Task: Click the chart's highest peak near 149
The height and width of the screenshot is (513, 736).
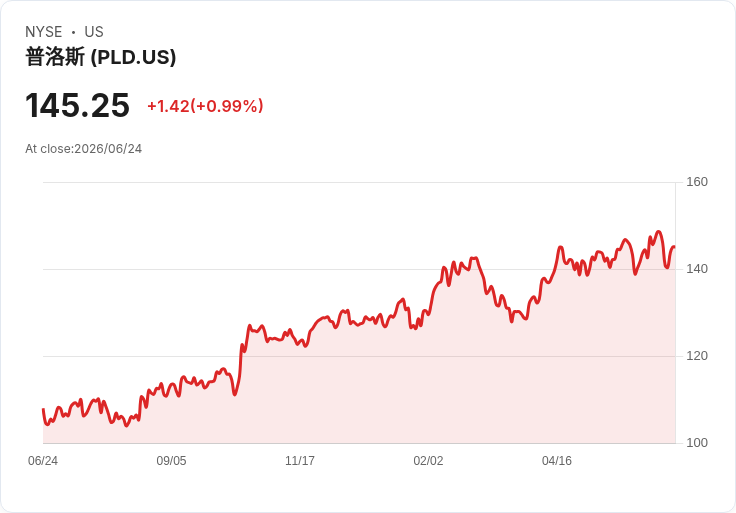Action: tap(659, 231)
